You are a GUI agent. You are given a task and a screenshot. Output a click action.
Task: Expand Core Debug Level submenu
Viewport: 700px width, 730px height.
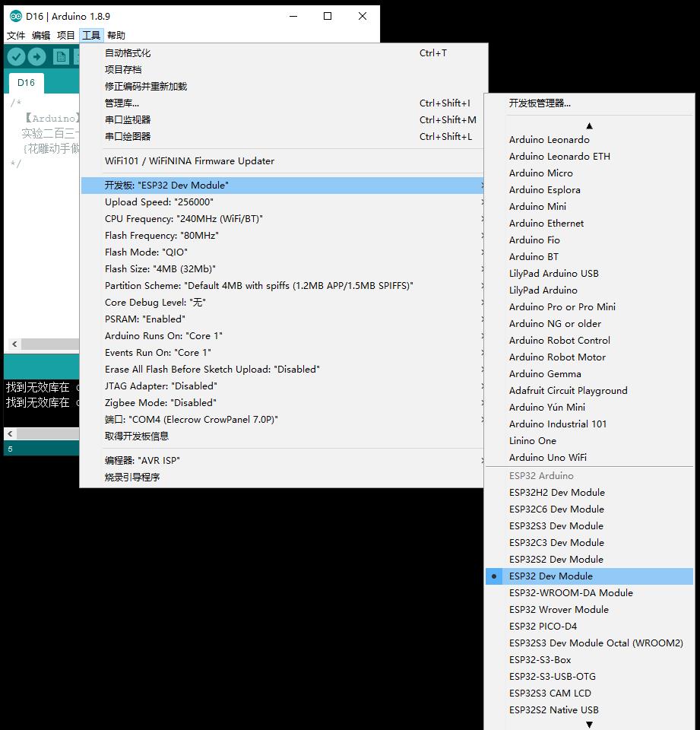[284, 303]
